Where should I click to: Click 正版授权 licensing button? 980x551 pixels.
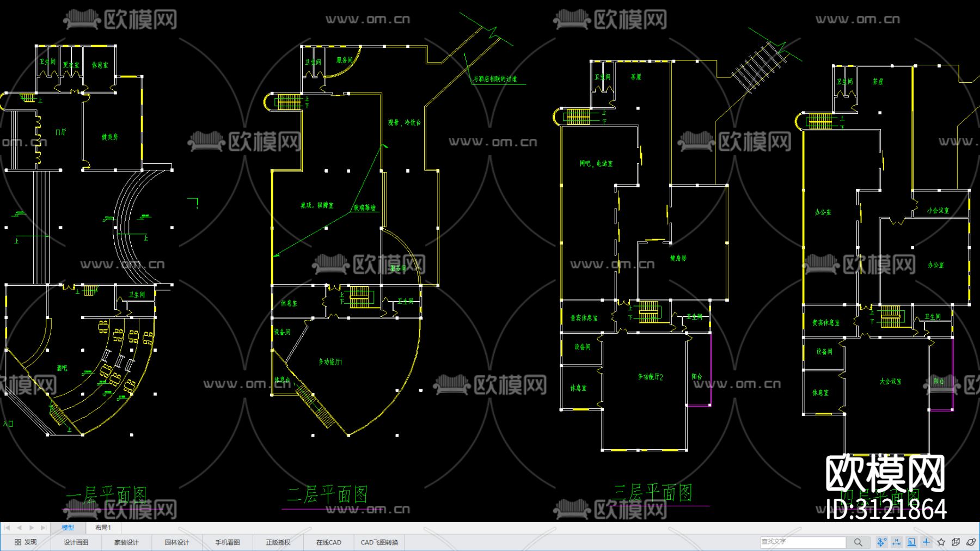point(278,542)
